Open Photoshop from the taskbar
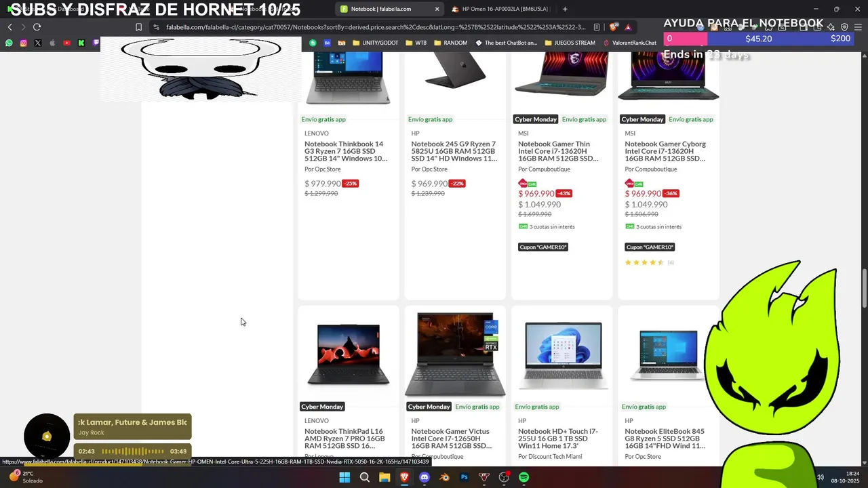868x488 pixels. pos(465,477)
